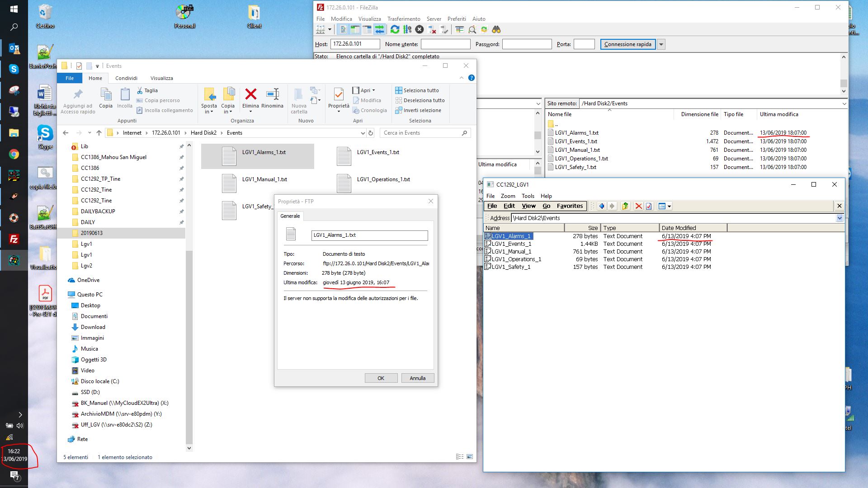Click up folder icon in CC1292_LGV1
This screenshot has width=868, height=488.
pos(625,206)
